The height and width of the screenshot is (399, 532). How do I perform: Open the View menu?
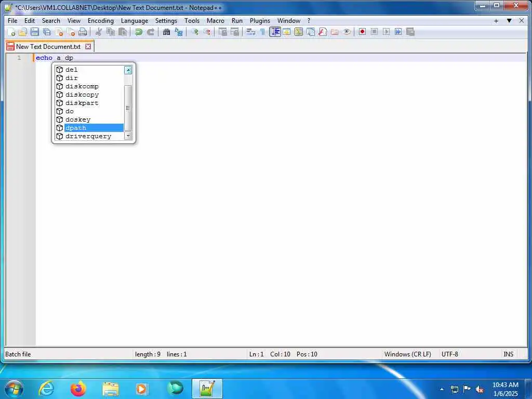[x=74, y=21]
